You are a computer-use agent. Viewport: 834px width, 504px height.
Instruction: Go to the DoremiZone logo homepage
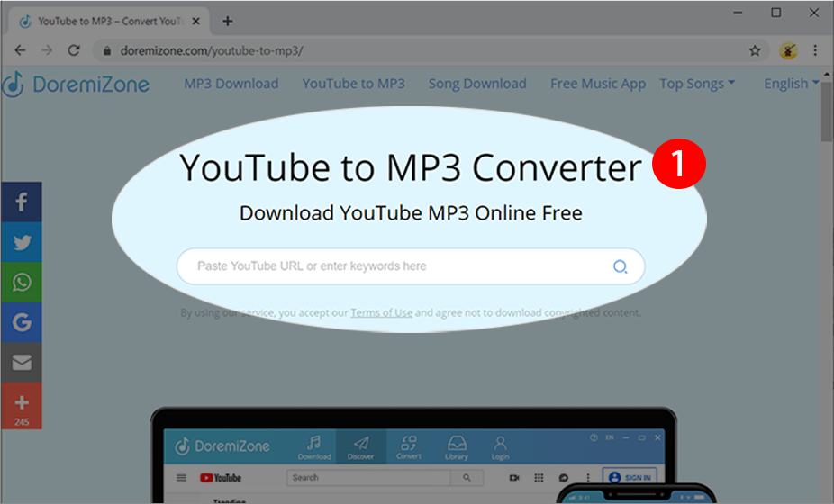click(x=76, y=84)
